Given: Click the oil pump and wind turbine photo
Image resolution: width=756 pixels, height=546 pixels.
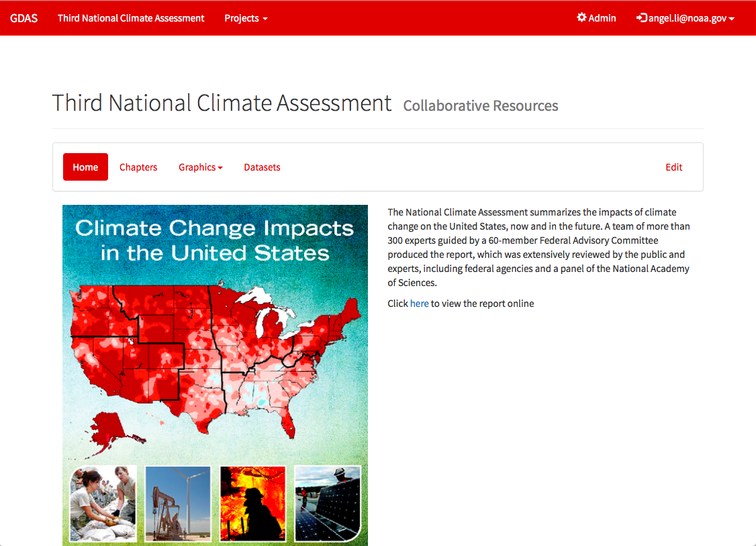Looking at the screenshot, I should coord(178,504).
